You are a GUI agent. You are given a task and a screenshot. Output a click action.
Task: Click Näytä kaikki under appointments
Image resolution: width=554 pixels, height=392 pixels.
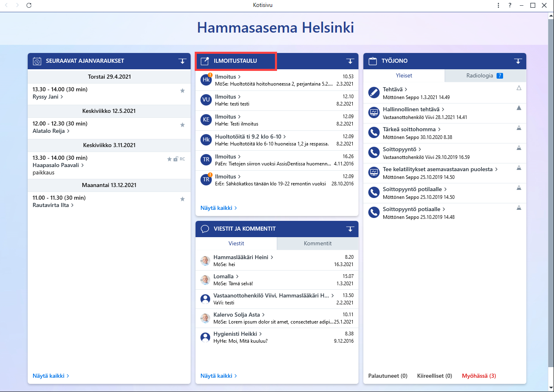click(x=51, y=376)
